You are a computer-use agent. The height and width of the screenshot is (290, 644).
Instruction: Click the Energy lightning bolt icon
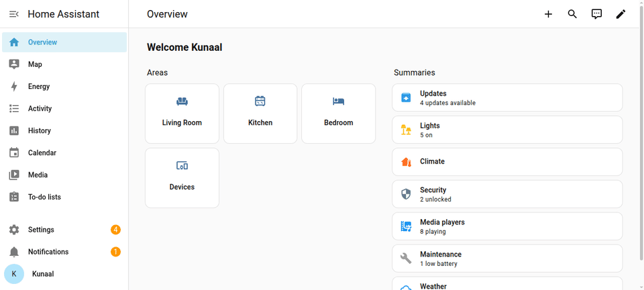click(14, 86)
